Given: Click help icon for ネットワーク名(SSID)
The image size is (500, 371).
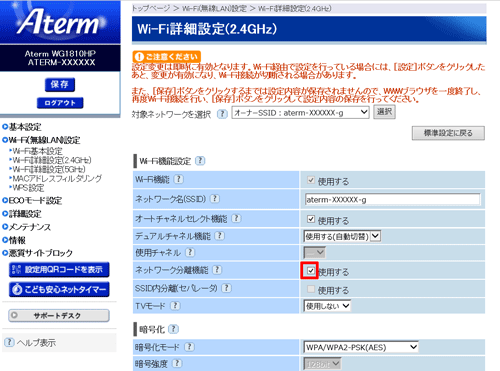Looking at the screenshot, I should [x=215, y=199].
